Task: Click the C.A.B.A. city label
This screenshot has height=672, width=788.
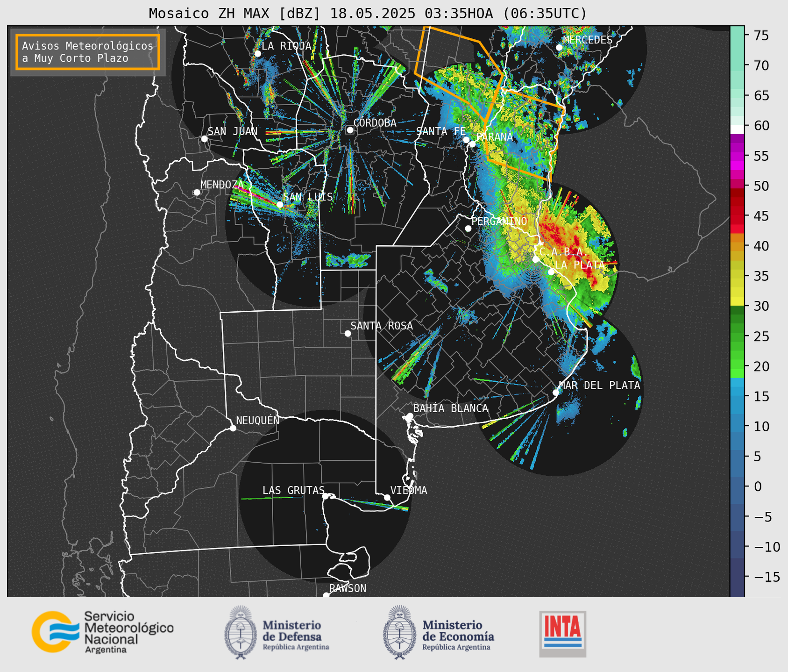Action: pyautogui.click(x=563, y=252)
